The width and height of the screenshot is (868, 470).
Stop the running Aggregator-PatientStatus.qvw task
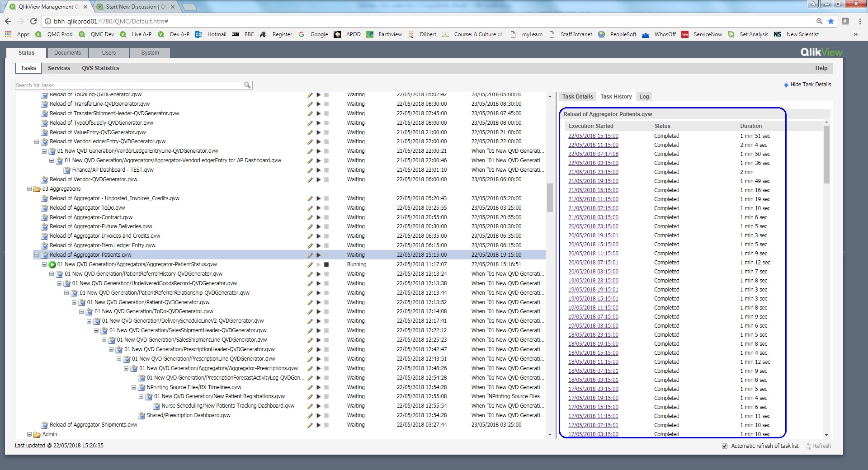[x=327, y=264]
